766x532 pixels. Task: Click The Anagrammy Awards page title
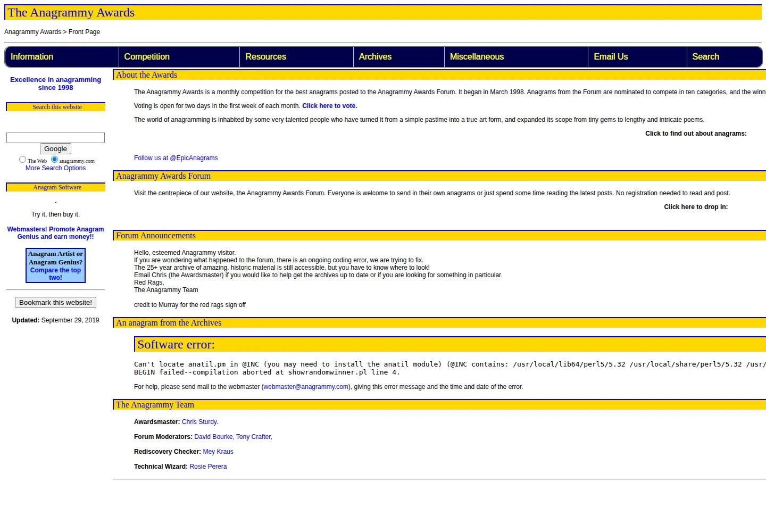(x=71, y=12)
